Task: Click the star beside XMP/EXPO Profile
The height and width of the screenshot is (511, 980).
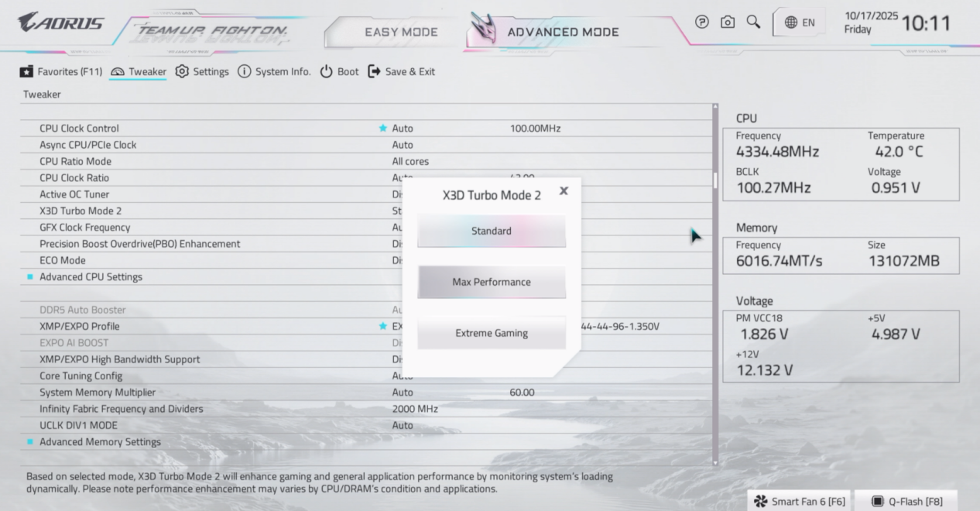Action: (382, 327)
